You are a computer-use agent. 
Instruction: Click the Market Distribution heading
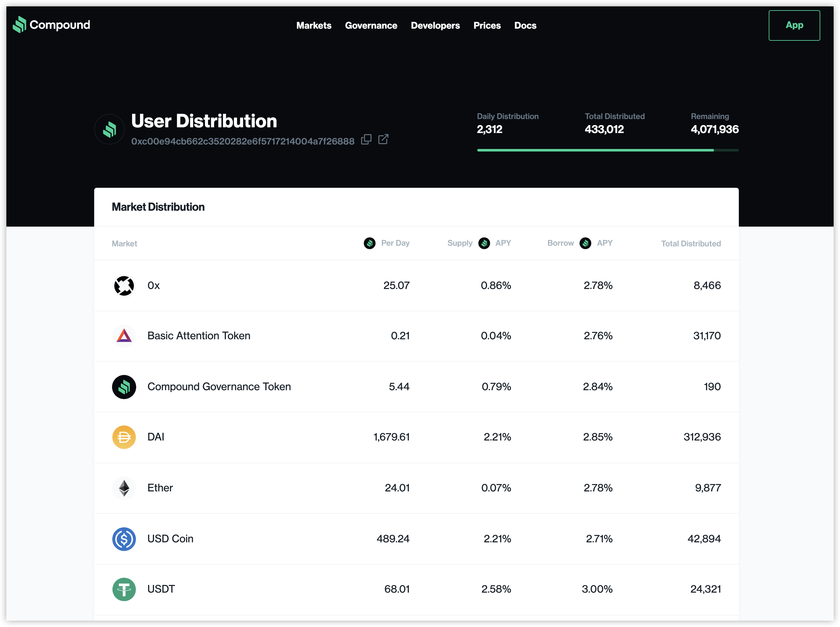point(158,207)
